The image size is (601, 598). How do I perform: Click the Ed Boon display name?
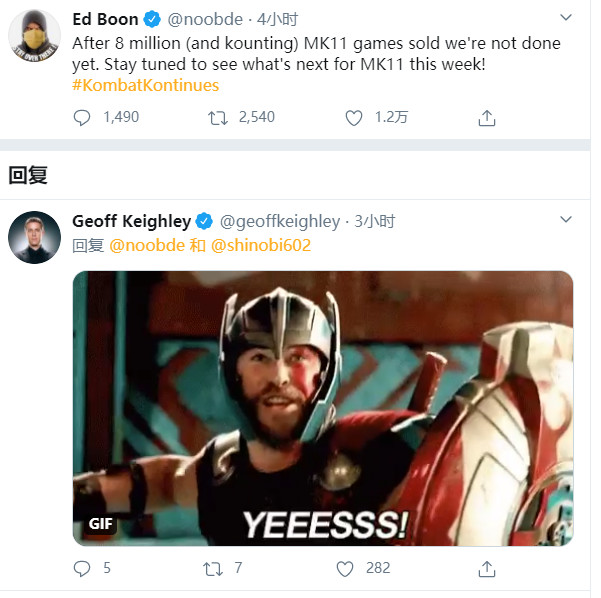click(105, 19)
